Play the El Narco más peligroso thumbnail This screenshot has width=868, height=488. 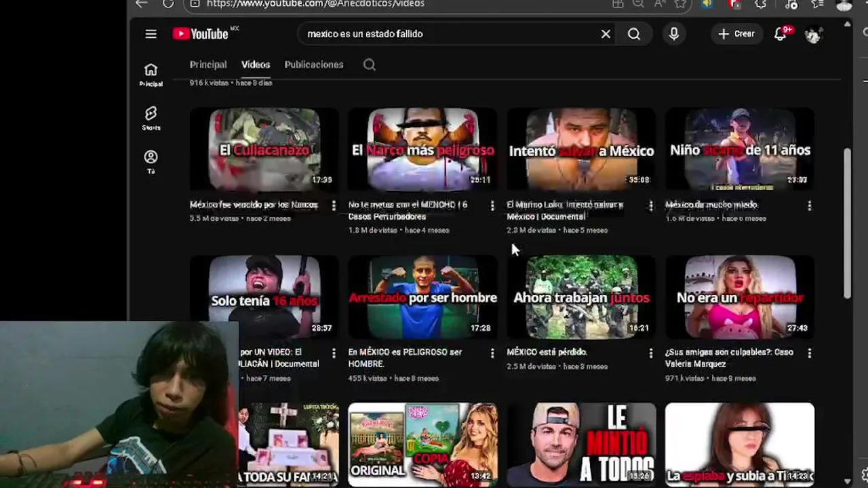(x=422, y=149)
